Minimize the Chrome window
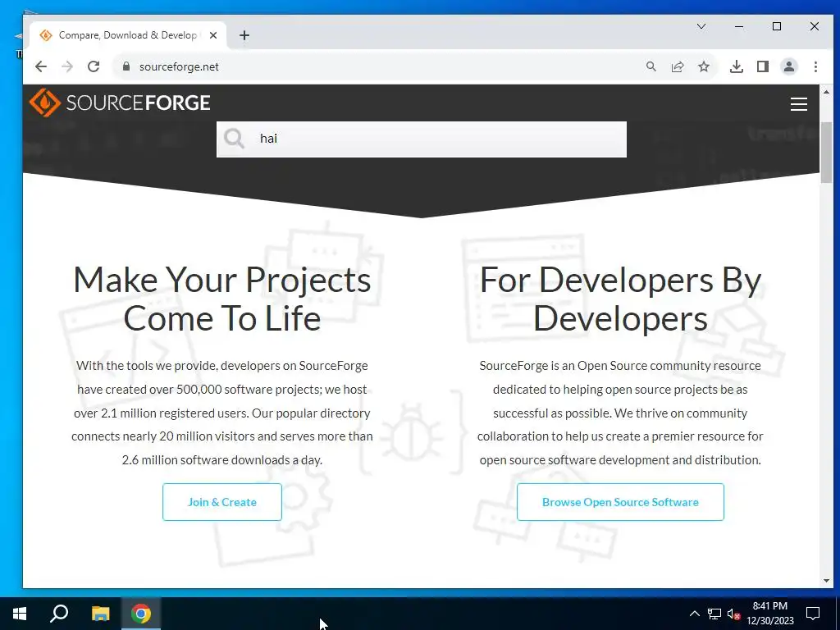 coord(739,26)
